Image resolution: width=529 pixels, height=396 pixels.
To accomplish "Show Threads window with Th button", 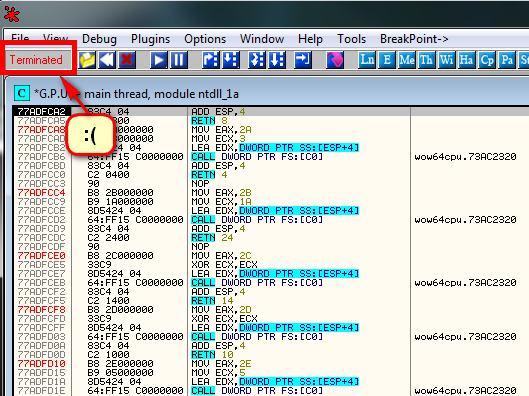I will click(x=427, y=60).
